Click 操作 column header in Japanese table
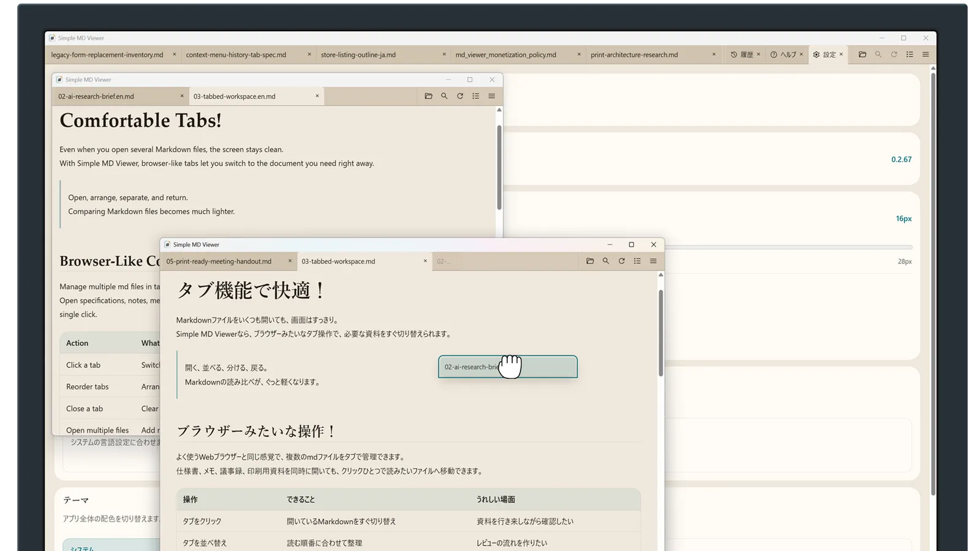The image size is (980, 551). click(190, 500)
